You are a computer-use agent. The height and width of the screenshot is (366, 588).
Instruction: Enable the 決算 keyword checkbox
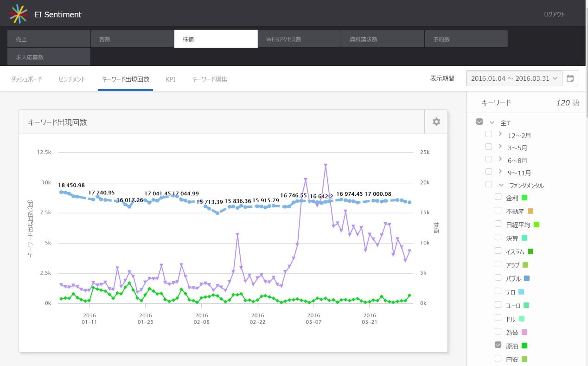click(498, 237)
